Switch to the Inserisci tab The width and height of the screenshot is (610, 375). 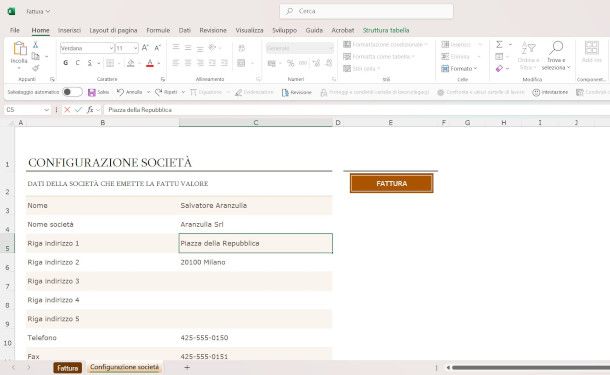coord(69,30)
